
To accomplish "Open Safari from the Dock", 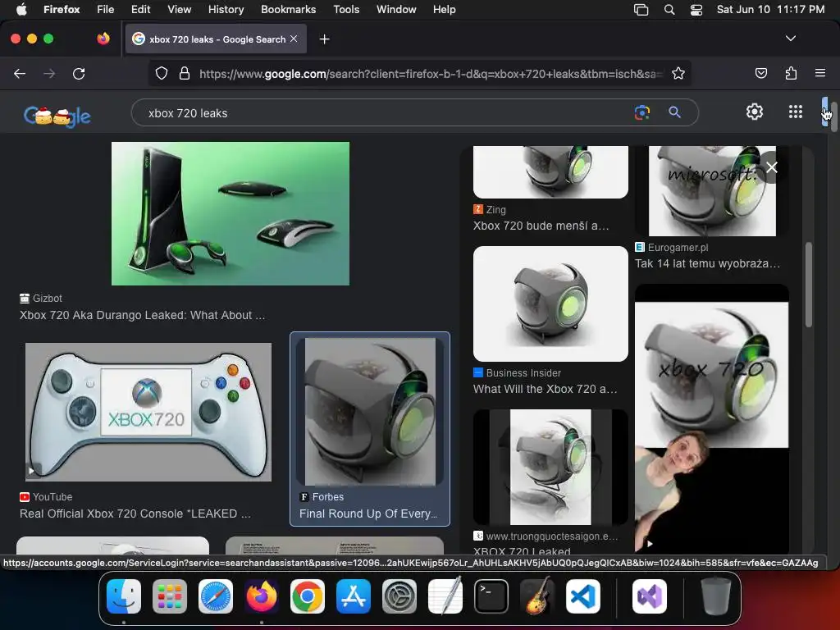I will coord(216,596).
